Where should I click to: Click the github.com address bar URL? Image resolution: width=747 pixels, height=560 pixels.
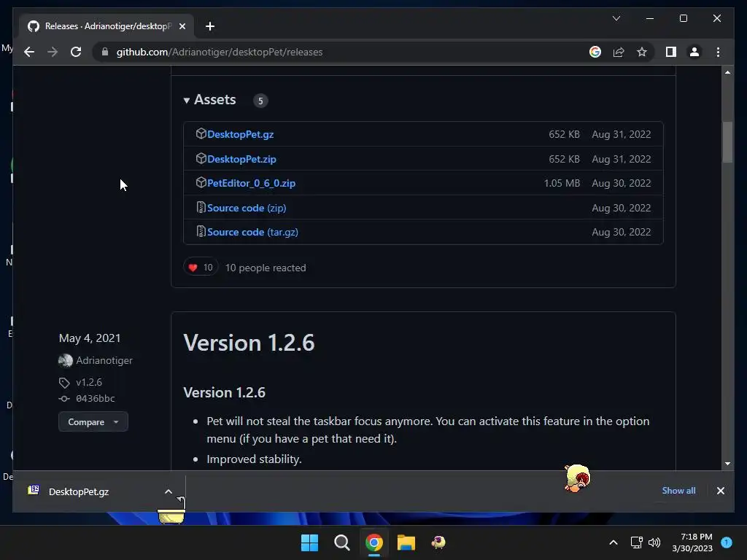click(x=220, y=52)
